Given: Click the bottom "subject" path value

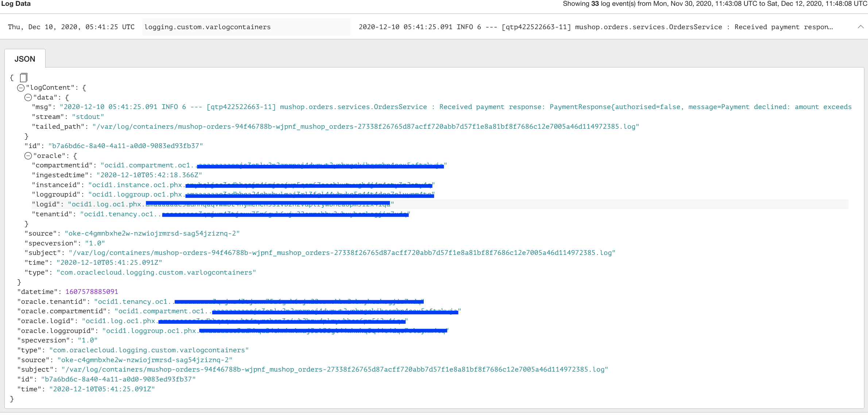Looking at the screenshot, I should tap(335, 369).
